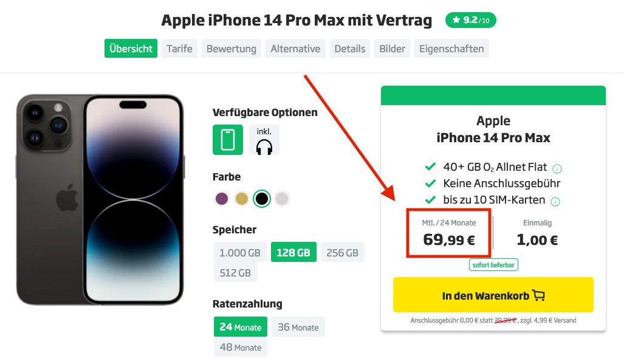Go to the Bilder tab
Viewport: 624px width, 364px height.
click(x=392, y=49)
